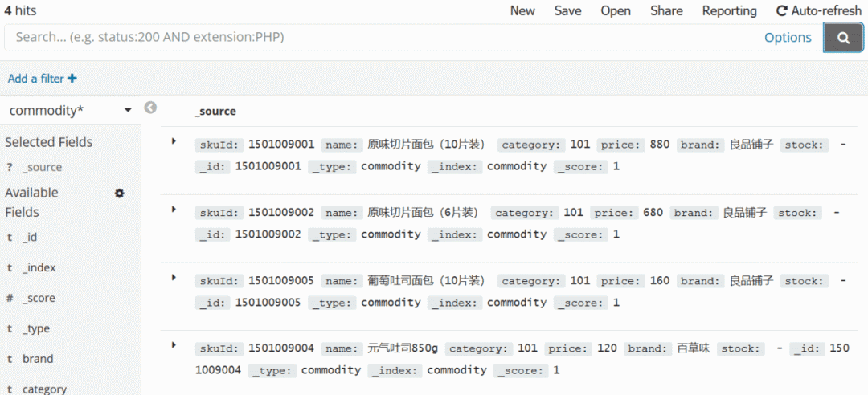
Task: Collapse the sidebar with the arrow icon
Action: [x=150, y=108]
